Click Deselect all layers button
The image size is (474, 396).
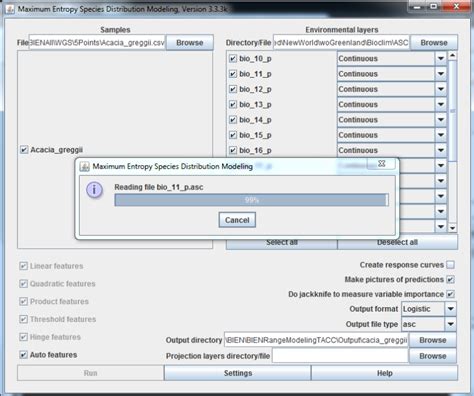click(397, 242)
